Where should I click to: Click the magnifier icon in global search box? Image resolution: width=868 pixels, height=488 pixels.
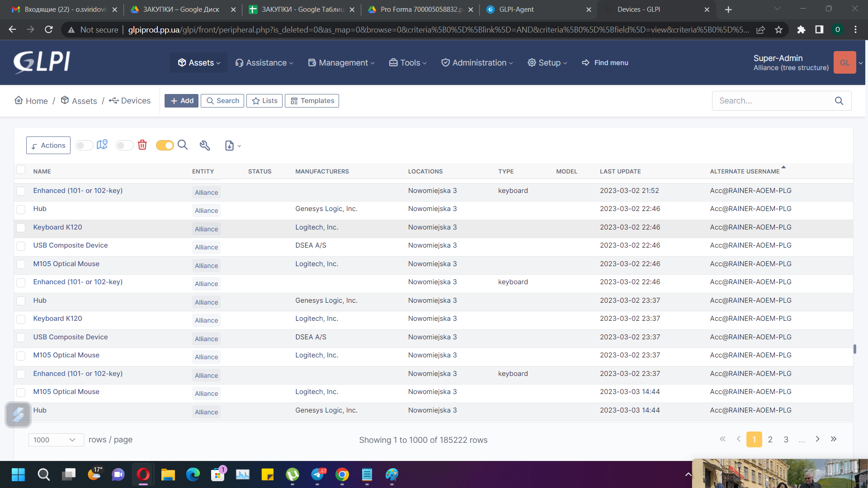pyautogui.click(x=839, y=101)
